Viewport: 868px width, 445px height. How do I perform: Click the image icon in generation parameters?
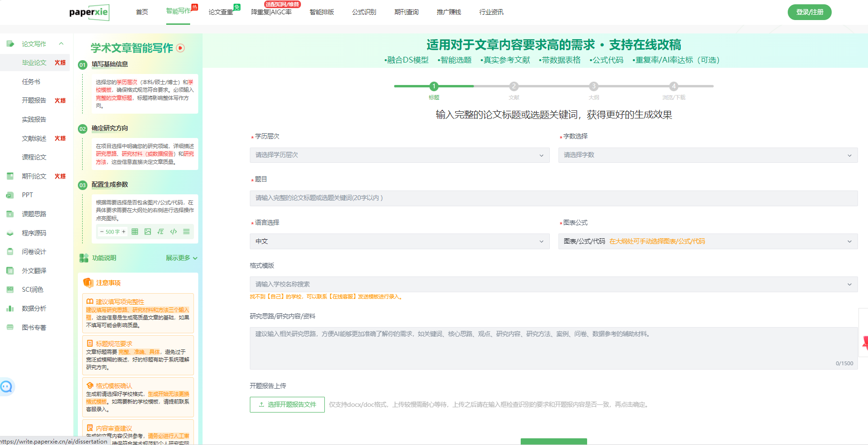[x=148, y=232]
